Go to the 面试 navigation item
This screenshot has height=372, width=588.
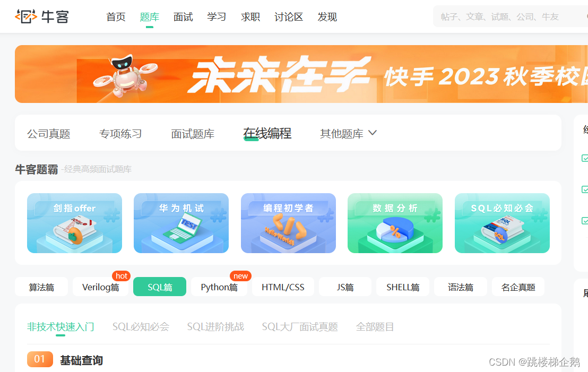183,17
